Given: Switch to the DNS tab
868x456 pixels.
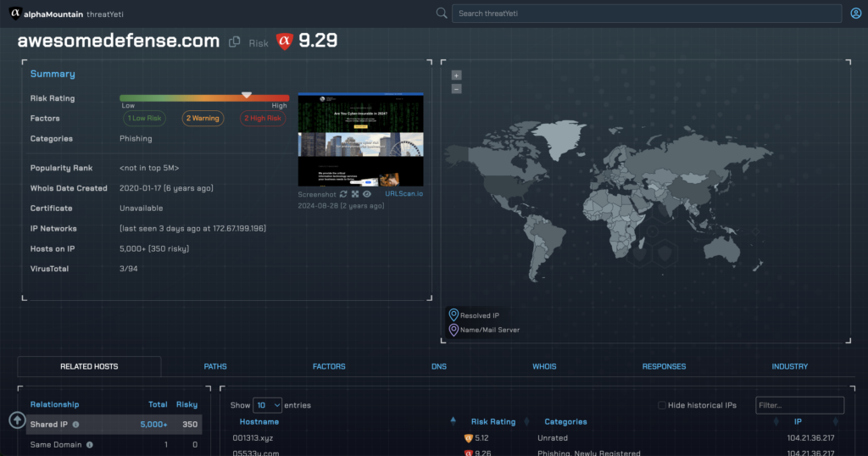Looking at the screenshot, I should point(438,366).
